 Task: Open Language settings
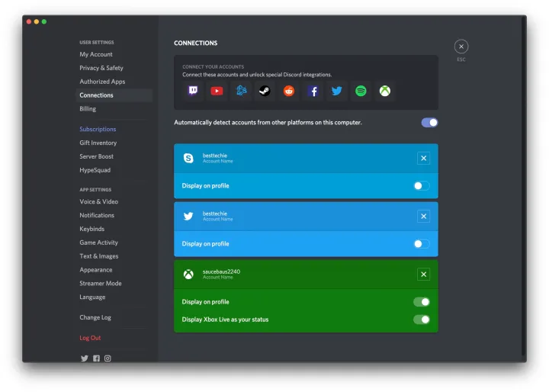tap(114, 297)
